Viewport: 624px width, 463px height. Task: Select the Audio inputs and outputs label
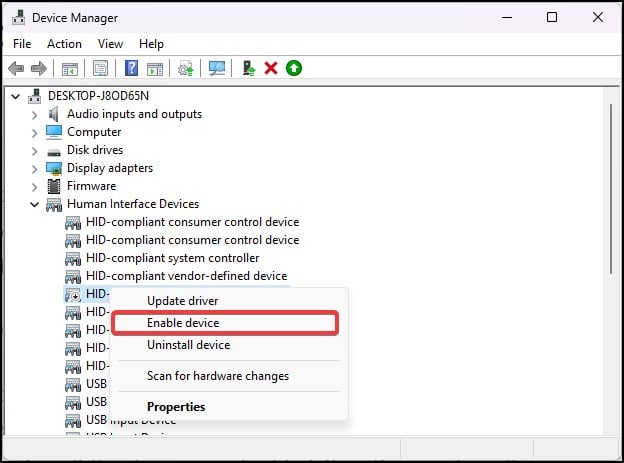135,114
